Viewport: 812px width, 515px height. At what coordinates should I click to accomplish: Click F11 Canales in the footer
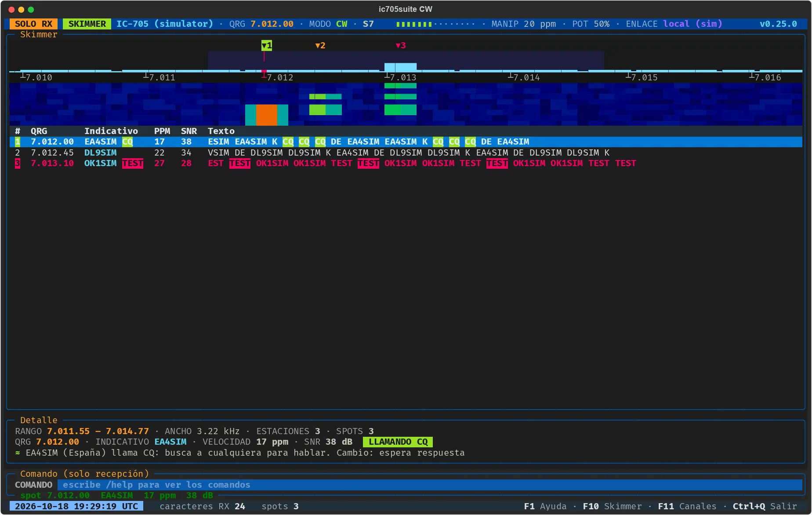687,506
